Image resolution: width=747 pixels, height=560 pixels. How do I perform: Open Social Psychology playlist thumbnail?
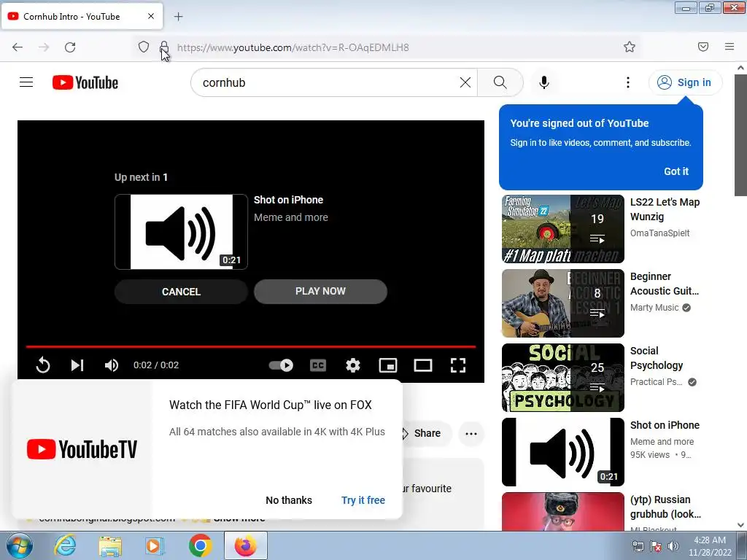click(x=562, y=378)
